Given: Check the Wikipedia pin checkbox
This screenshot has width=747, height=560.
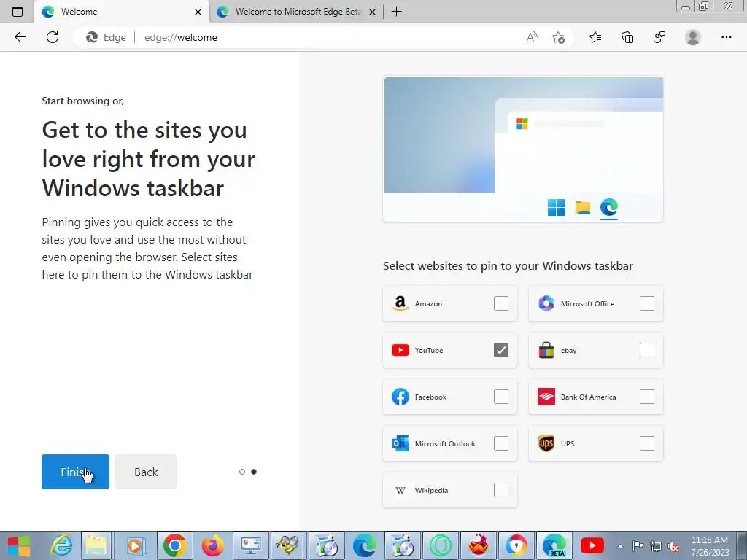Looking at the screenshot, I should [500, 490].
